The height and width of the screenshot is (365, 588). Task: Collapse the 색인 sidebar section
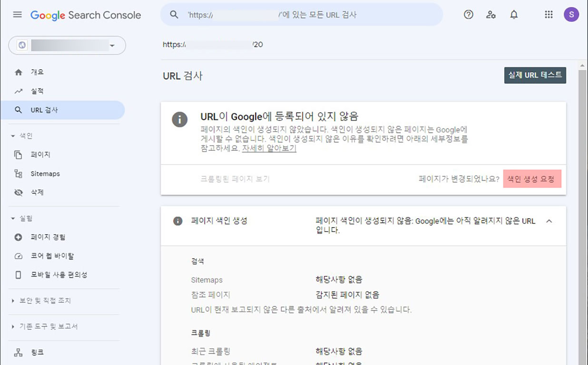pyautogui.click(x=21, y=136)
